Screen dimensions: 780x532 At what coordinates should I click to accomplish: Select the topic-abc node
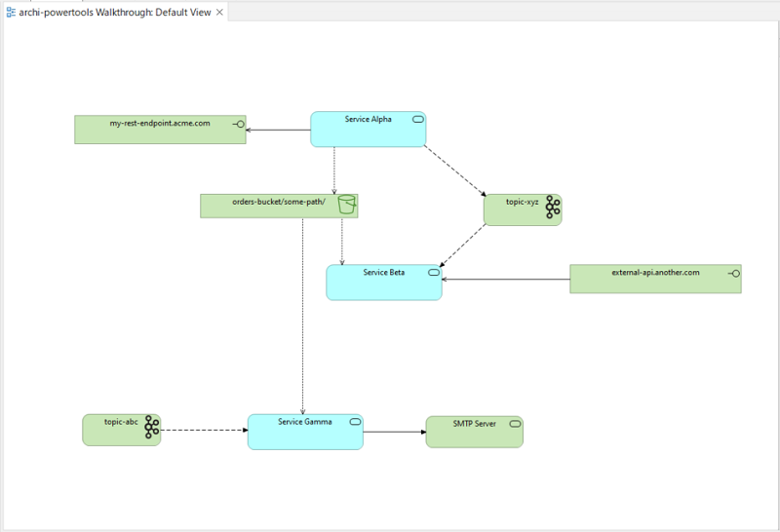121,430
